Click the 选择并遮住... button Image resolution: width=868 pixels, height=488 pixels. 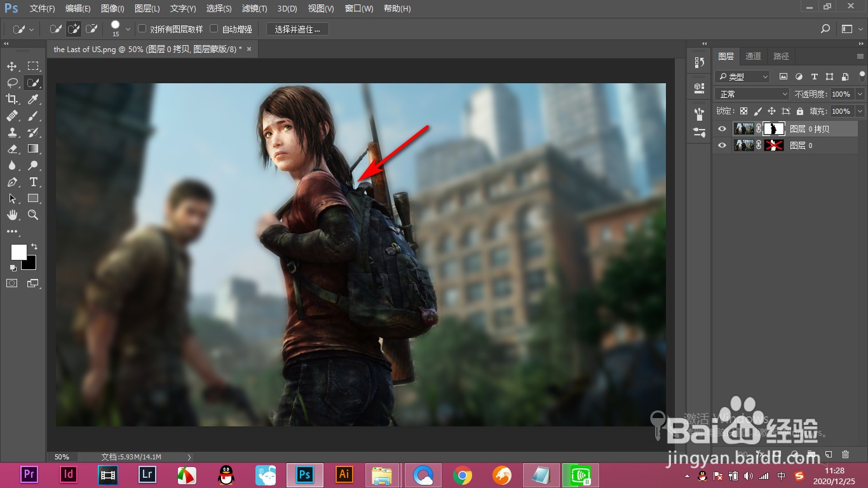pos(297,29)
